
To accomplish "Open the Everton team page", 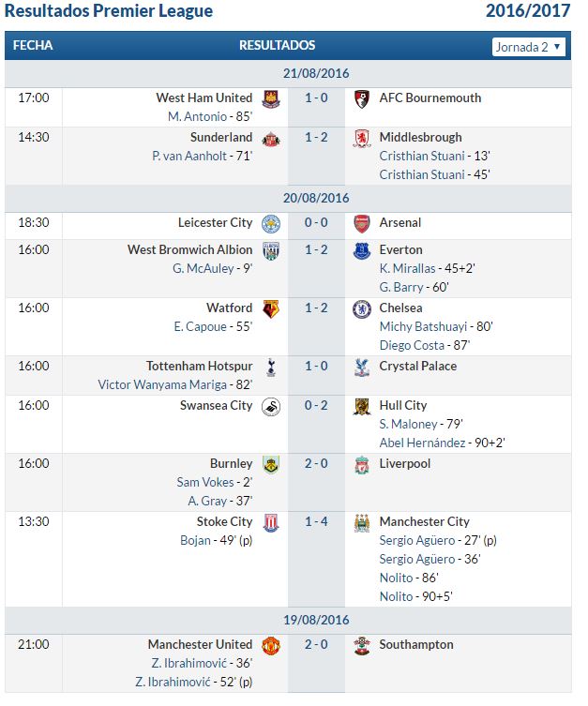I will [x=400, y=250].
